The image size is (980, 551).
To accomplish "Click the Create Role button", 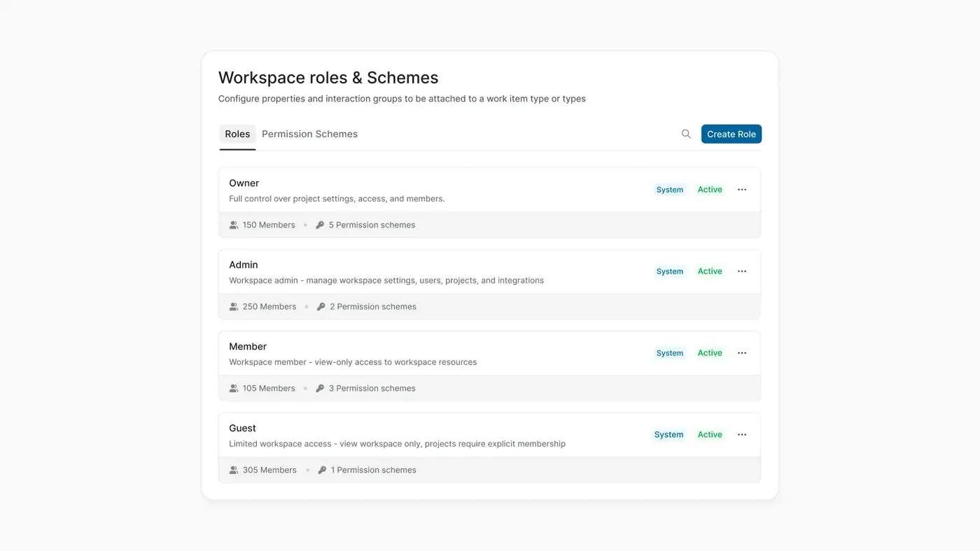I will coord(731,134).
